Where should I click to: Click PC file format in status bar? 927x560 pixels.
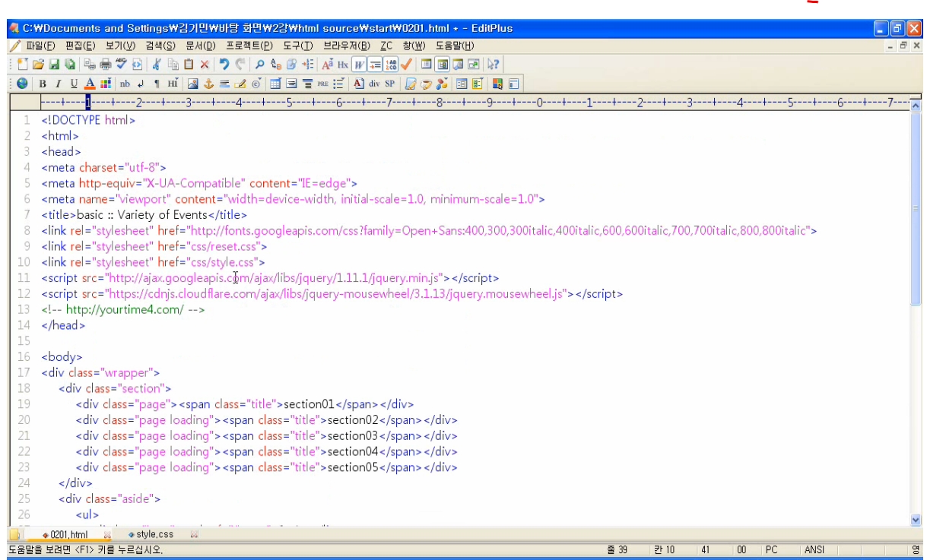coord(772,549)
